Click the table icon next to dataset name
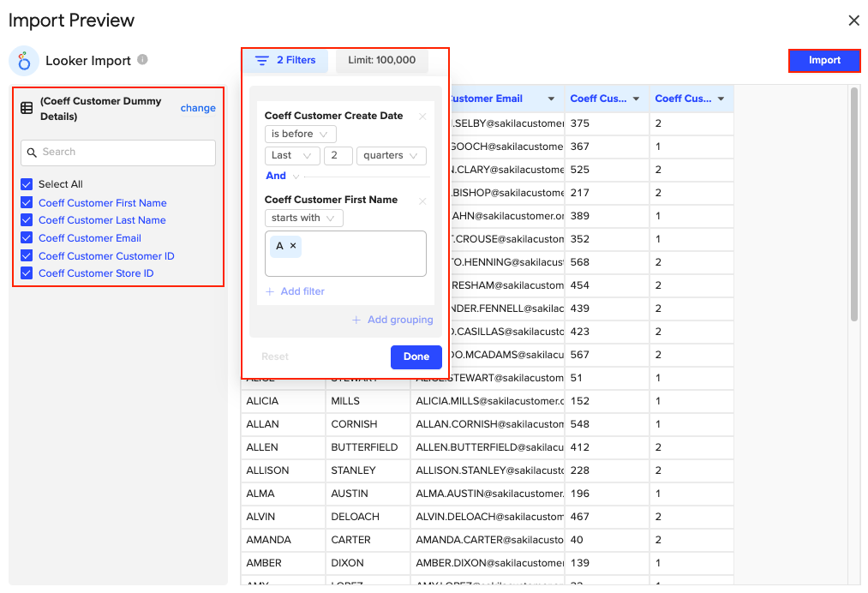The width and height of the screenshot is (868, 593). pos(27,109)
